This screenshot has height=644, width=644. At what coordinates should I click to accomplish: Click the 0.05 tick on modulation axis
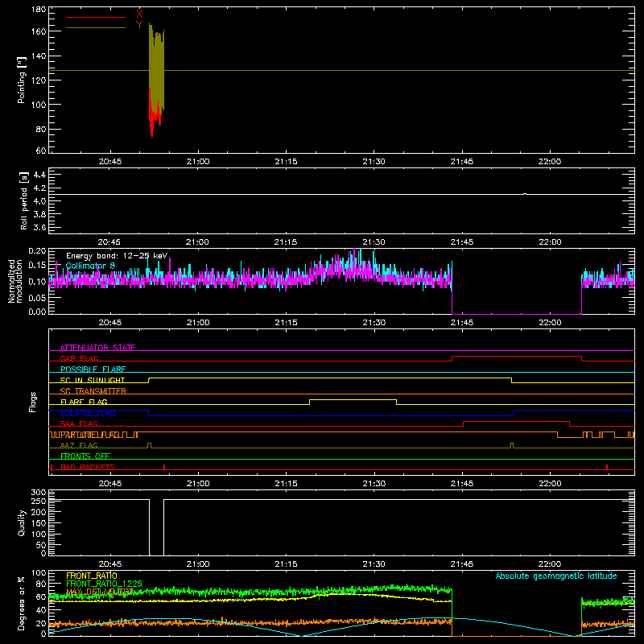37,298
